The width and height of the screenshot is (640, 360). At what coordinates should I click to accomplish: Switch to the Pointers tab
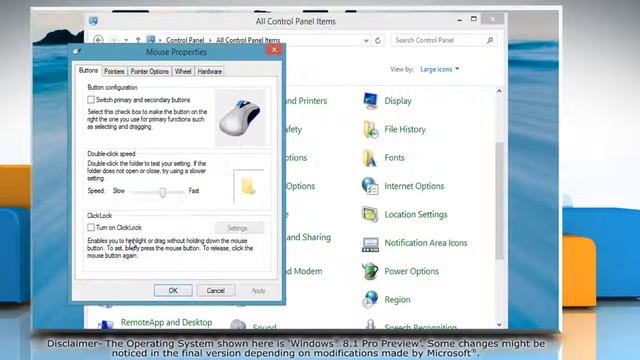pos(114,71)
